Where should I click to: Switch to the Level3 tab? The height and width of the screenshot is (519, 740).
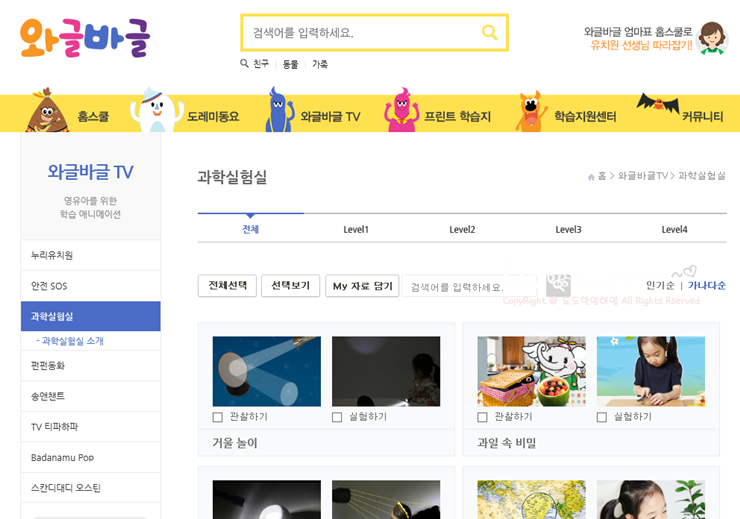[568, 229]
